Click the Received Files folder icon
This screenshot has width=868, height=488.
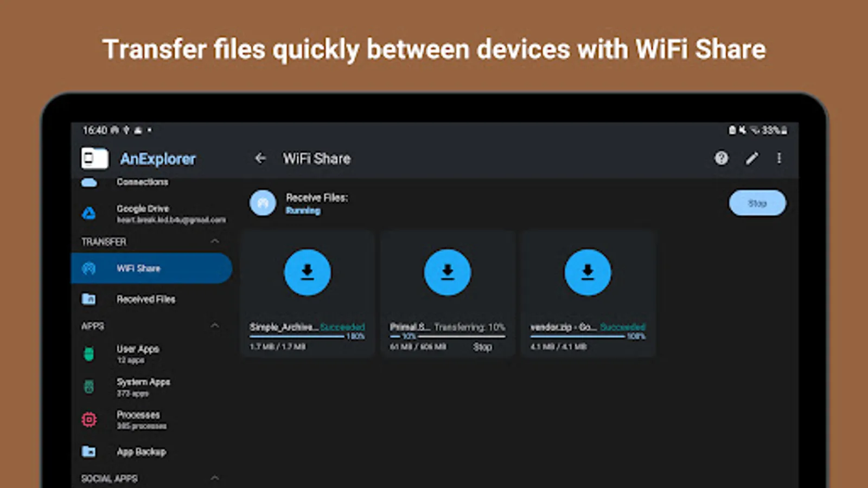(x=89, y=299)
